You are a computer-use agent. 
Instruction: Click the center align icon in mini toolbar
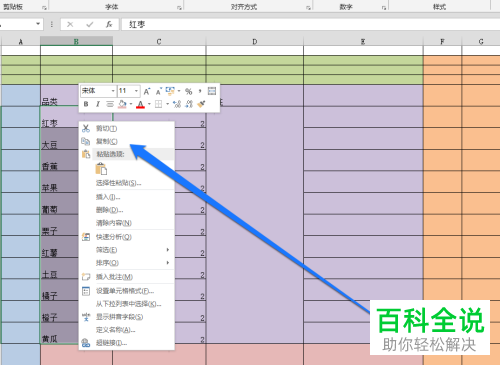tap(110, 104)
